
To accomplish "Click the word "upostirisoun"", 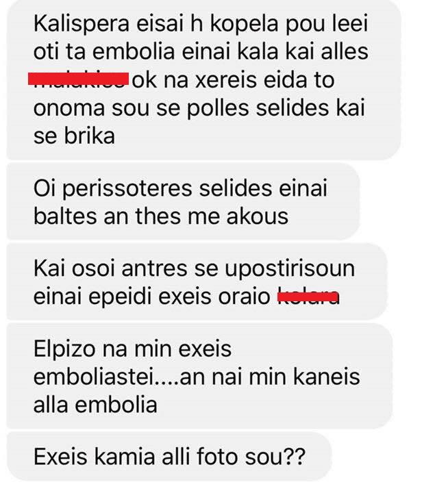I will tap(290, 269).
